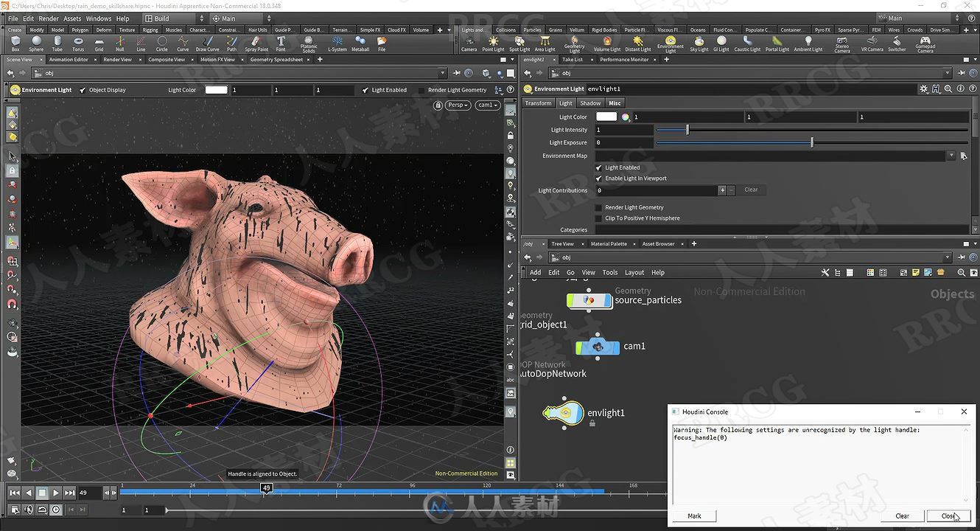Expand Environment Map file dropdown arrow
The height and width of the screenshot is (531, 980).
951,156
